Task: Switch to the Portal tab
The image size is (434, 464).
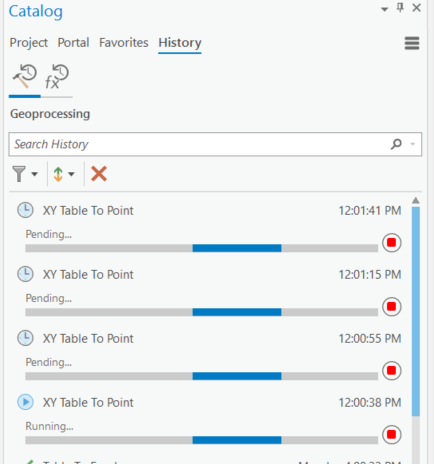Action: tap(73, 43)
